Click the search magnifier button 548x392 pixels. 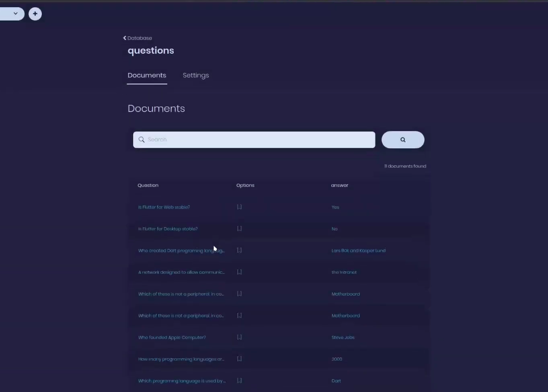(402, 140)
